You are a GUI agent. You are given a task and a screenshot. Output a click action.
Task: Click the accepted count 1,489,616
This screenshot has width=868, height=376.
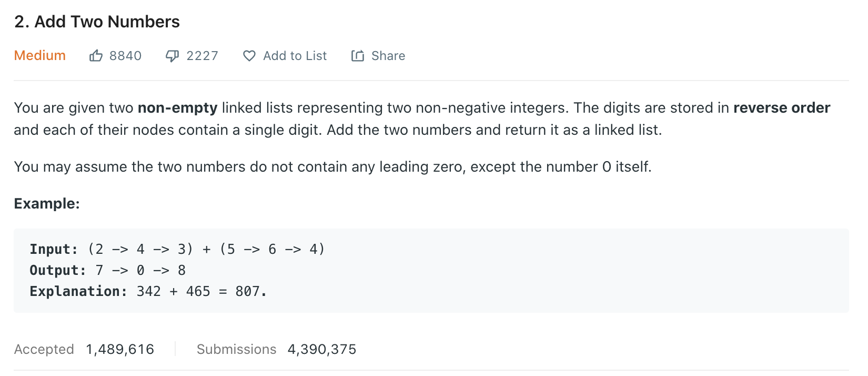[x=120, y=349]
